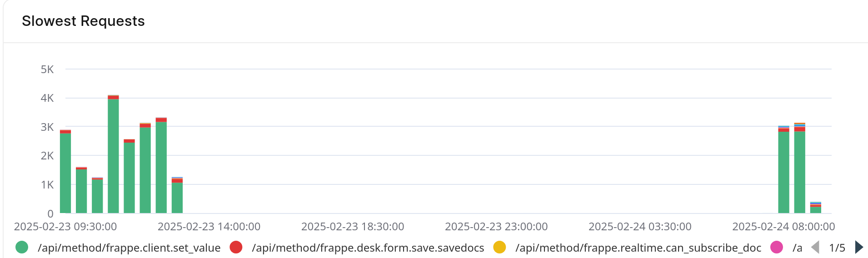Screen dimensions: 868x258
Task: Click the 2025-02-23 23:00:00 axis label
Action: coord(496,227)
